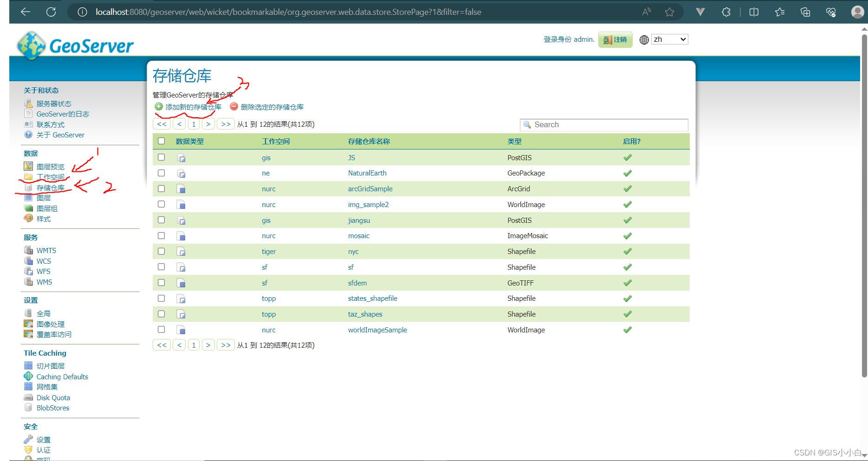Image resolution: width=868 pixels, height=461 pixels.
Task: Open the states_shapefile store link
Action: (x=373, y=299)
